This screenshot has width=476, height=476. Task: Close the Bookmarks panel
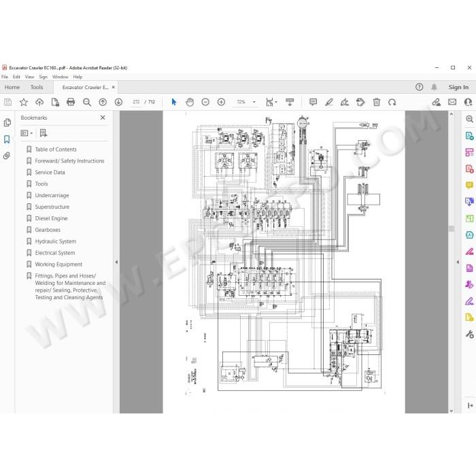coord(103,118)
